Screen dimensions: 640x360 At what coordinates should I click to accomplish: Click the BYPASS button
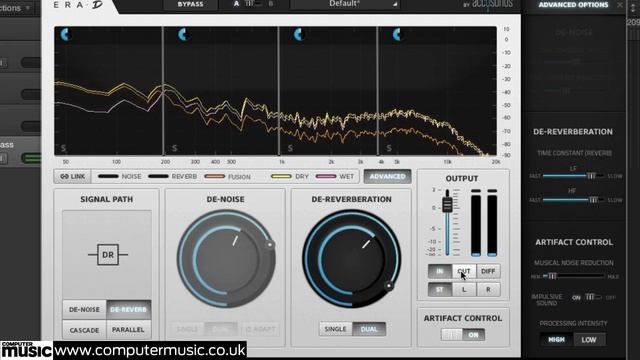[x=191, y=4]
